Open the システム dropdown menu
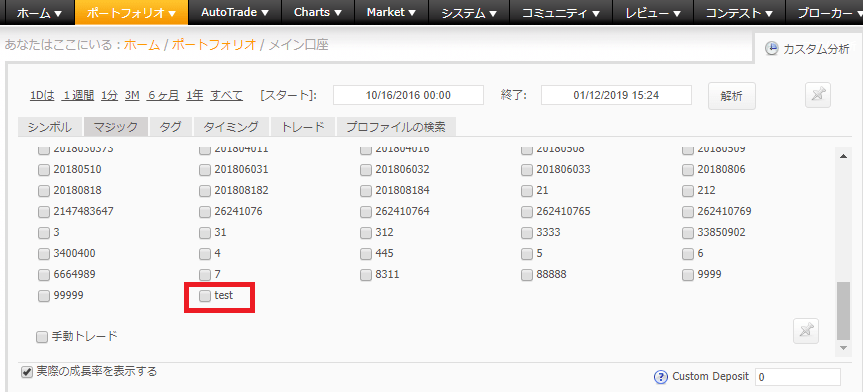This screenshot has width=863, height=392. 470,13
